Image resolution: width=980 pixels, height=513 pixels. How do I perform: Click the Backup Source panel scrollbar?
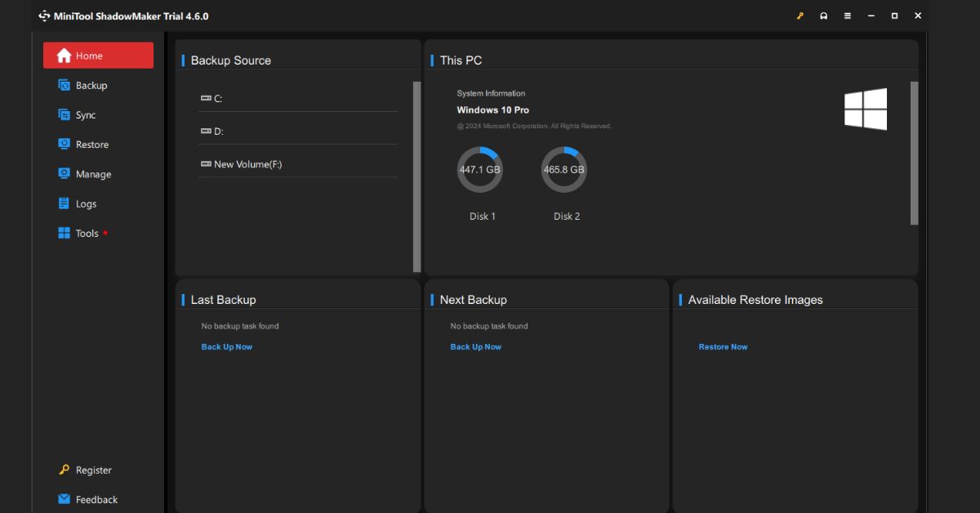click(x=416, y=176)
